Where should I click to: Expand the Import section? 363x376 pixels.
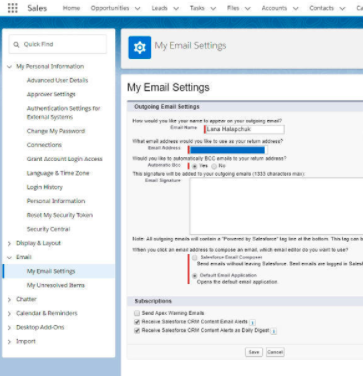tap(9, 341)
